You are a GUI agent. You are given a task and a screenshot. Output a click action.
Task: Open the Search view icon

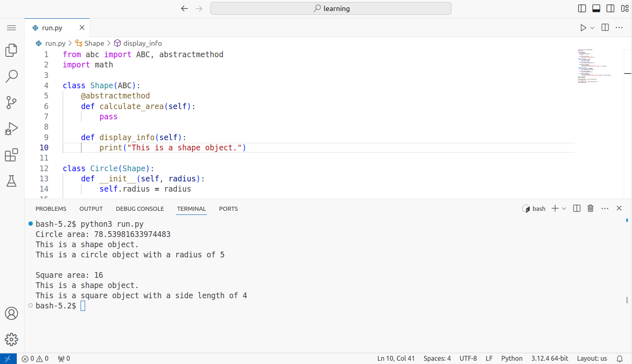[11, 76]
